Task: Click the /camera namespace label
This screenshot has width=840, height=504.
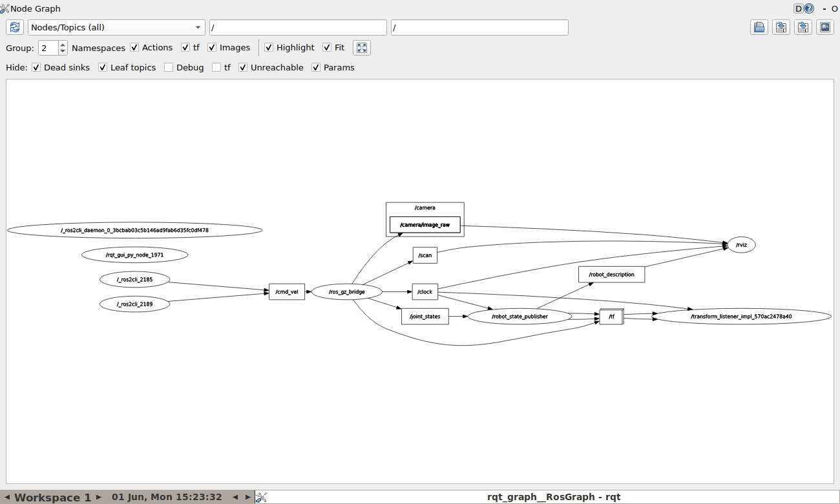Action: pos(425,208)
